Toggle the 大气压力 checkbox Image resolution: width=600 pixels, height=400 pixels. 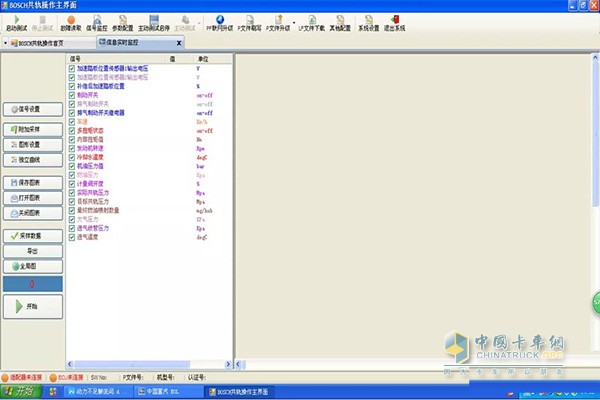click(72, 219)
